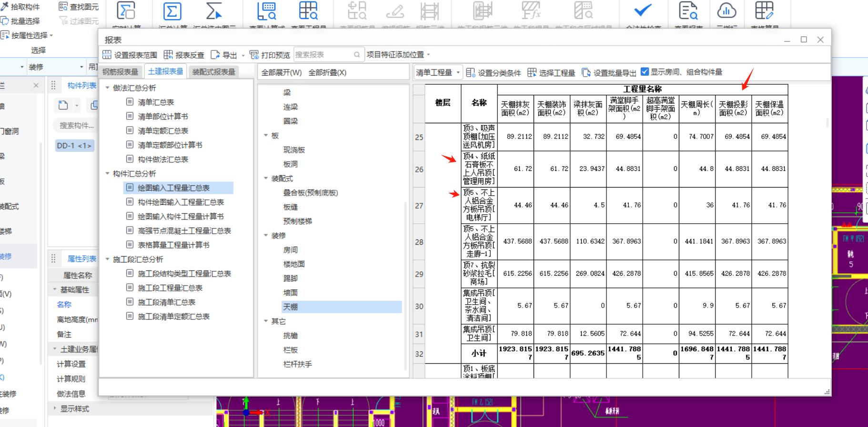
Task: Click the 合法性检查 blue checkmark icon
Action: (x=643, y=10)
